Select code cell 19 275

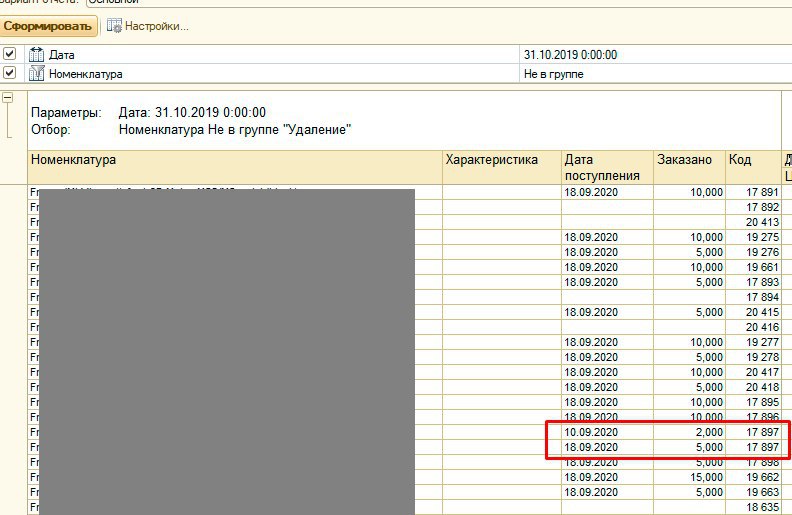tap(753, 237)
